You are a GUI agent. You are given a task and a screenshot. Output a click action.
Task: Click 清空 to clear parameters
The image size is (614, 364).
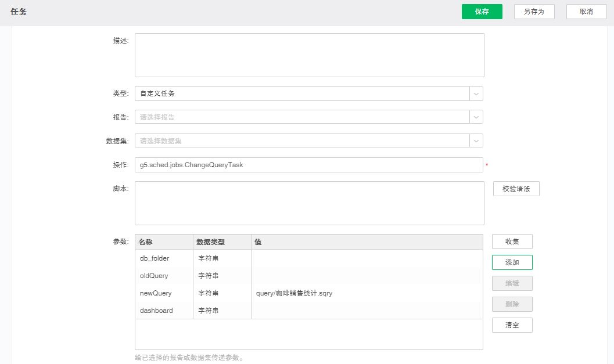point(512,325)
